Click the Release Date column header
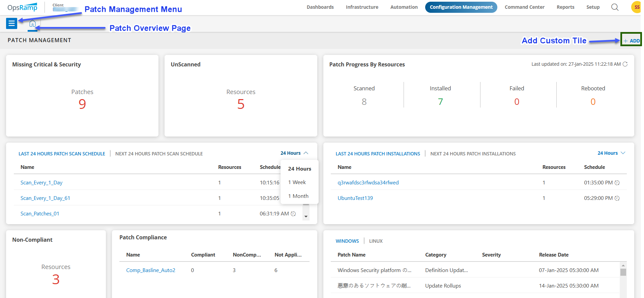This screenshot has height=298, width=644. click(x=554, y=255)
